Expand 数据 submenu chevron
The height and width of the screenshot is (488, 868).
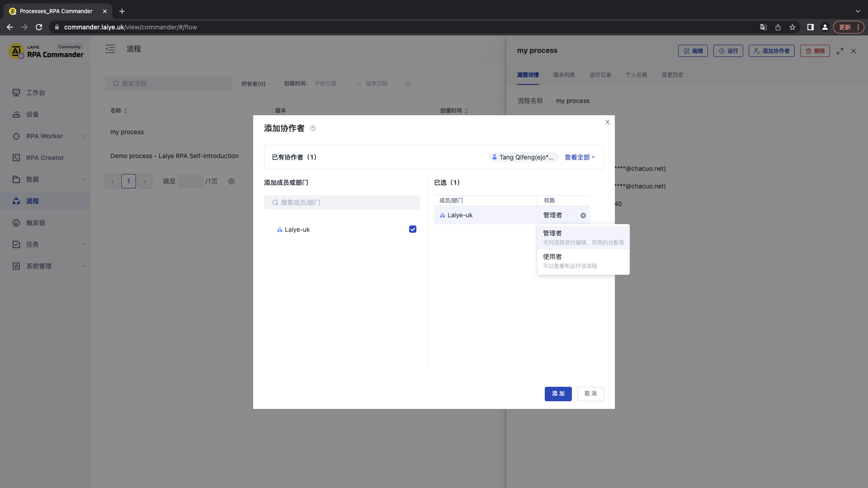tap(83, 180)
